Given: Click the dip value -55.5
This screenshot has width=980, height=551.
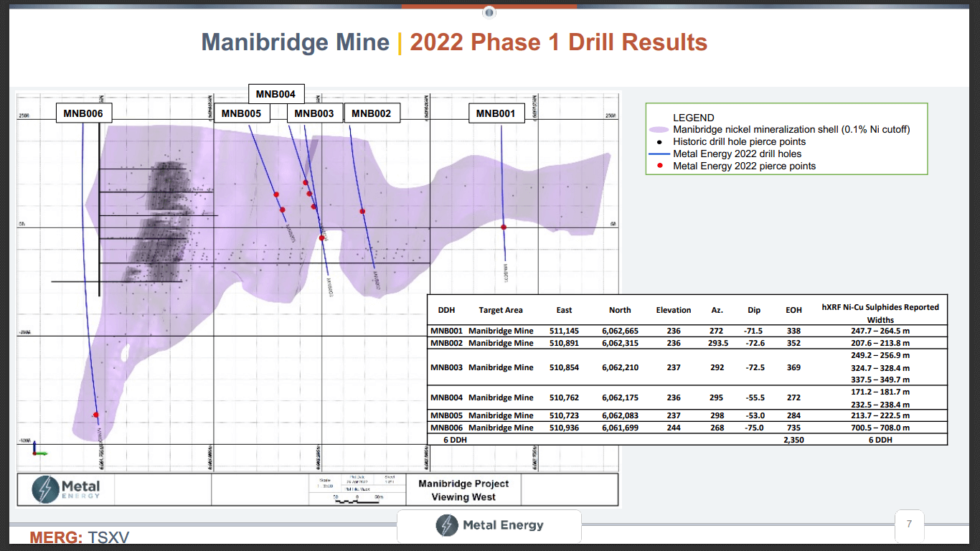Looking at the screenshot, I should click(754, 397).
